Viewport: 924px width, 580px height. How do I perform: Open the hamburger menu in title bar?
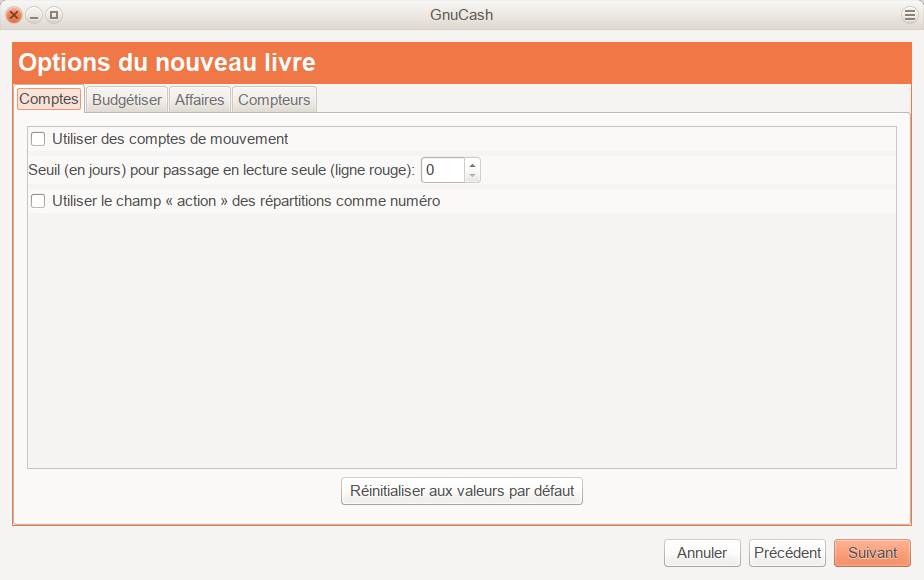click(909, 15)
